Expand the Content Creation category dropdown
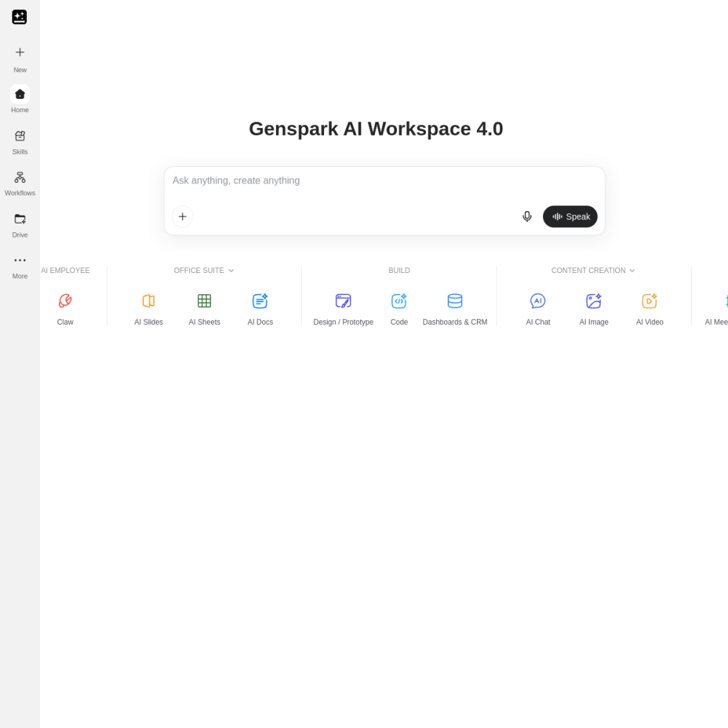The image size is (728, 728). [x=593, y=270]
